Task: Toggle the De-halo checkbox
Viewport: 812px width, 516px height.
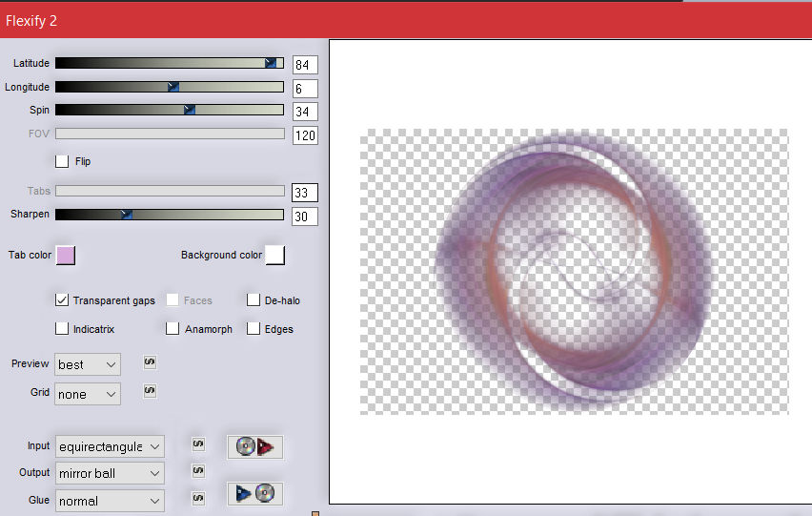Action: click(254, 299)
